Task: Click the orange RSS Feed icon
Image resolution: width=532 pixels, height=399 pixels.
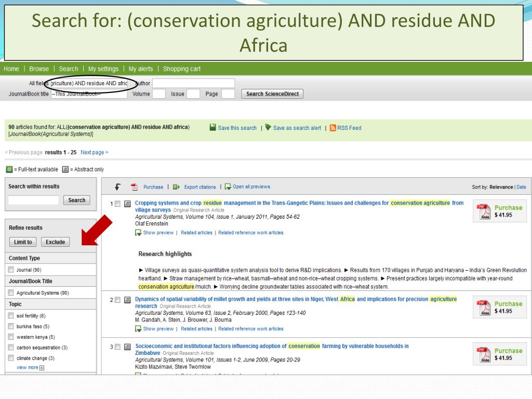Action: click(333, 128)
